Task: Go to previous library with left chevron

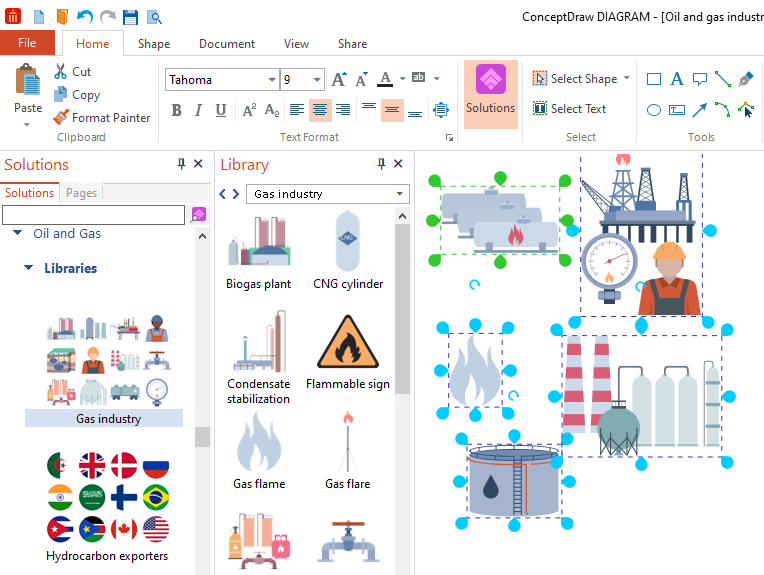Action: point(223,194)
